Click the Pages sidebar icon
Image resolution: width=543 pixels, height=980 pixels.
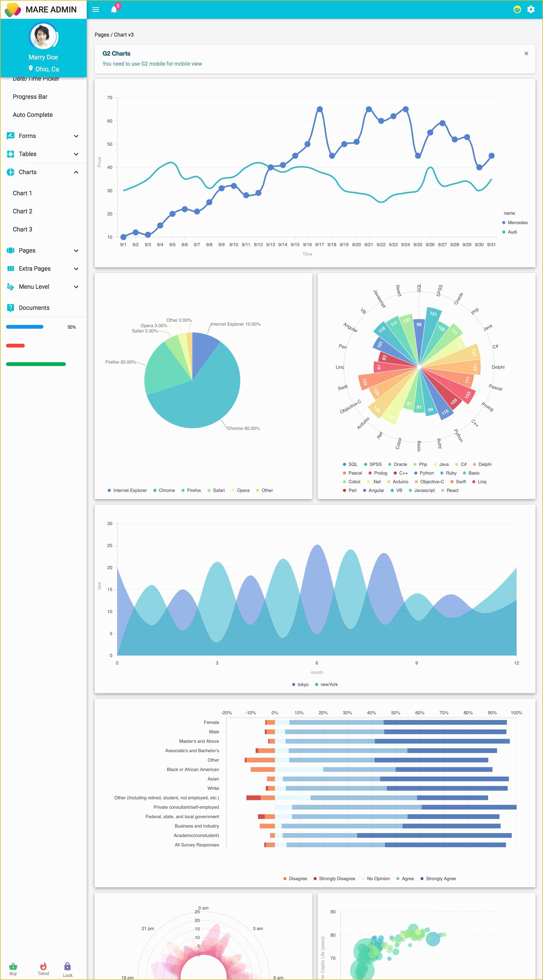pyautogui.click(x=11, y=250)
